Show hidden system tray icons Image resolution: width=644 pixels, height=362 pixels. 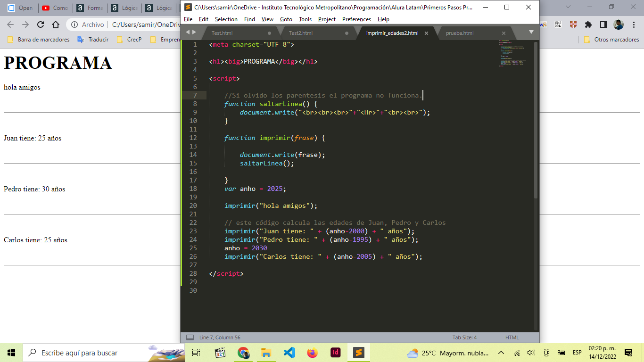[501, 353]
